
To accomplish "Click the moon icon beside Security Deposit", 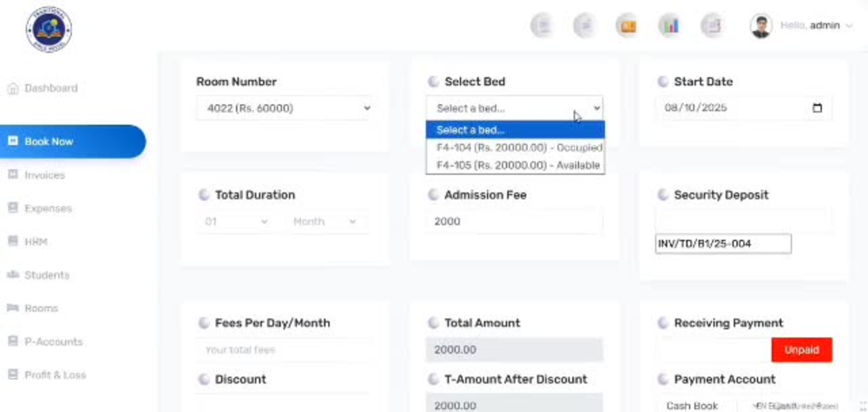I will click(x=663, y=194).
